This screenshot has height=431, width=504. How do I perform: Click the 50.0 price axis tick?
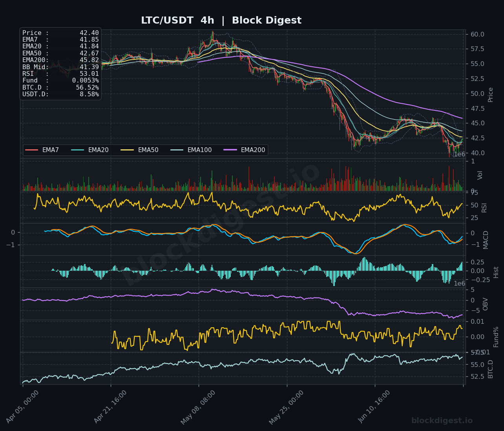[477, 94]
